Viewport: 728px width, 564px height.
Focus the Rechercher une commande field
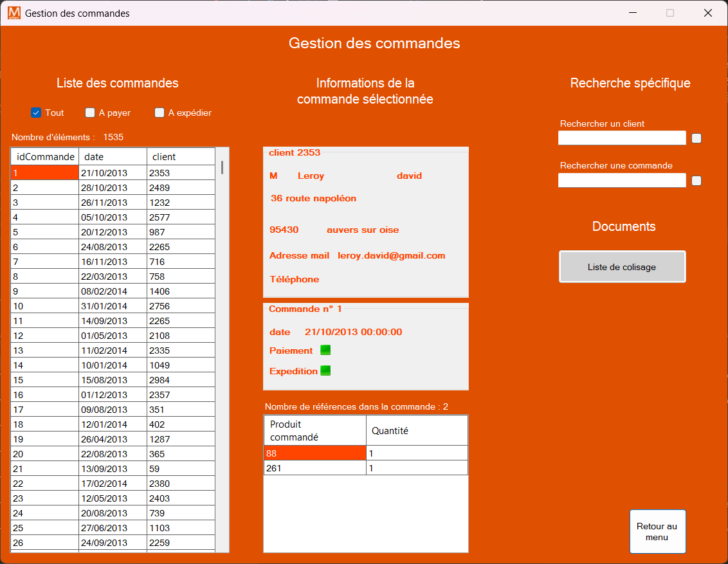(622, 181)
